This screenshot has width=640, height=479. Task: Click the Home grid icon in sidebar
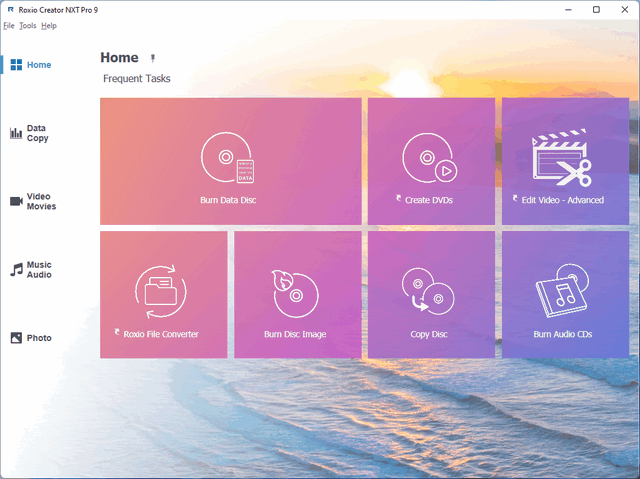(16, 65)
